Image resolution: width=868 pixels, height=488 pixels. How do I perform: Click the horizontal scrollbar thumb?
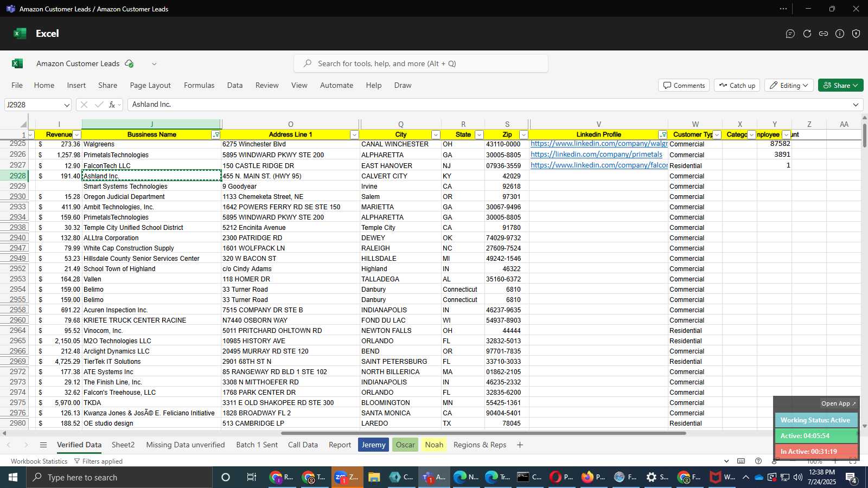pyautogui.click(x=483, y=433)
